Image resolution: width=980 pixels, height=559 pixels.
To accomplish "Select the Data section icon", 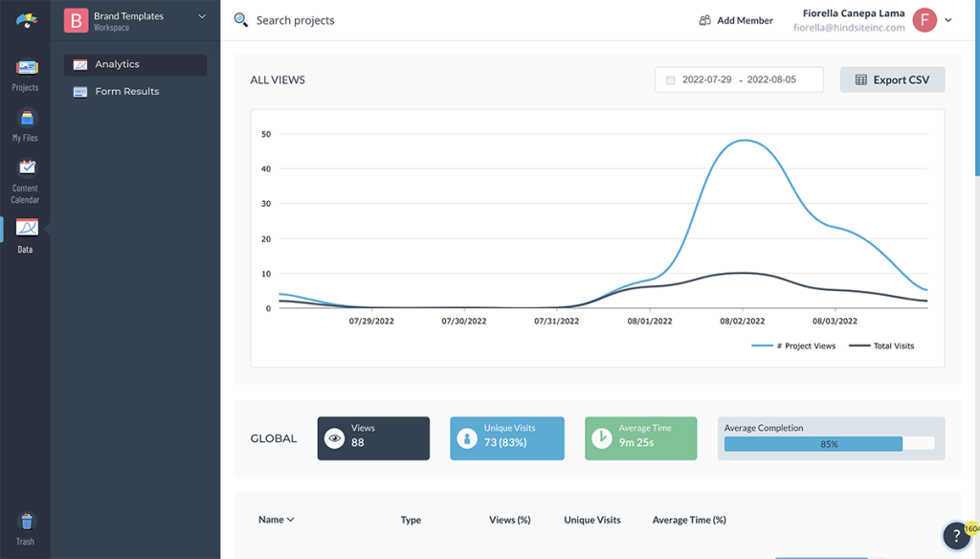I will pos(24,230).
